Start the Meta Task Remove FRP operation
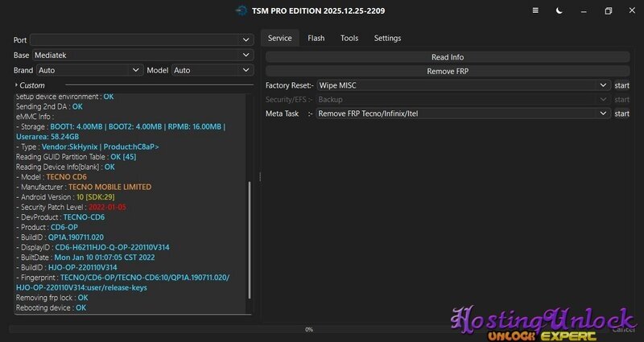644x342 pixels. 621,114
